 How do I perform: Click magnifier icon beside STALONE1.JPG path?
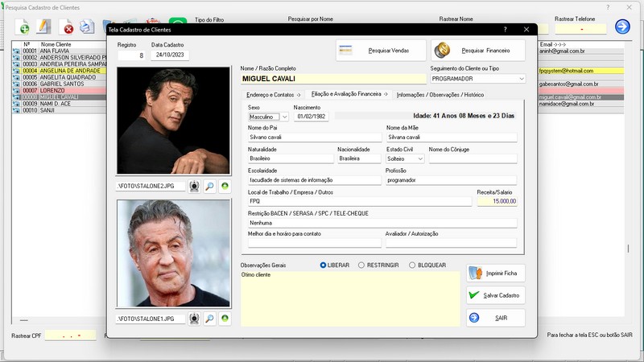[209, 319]
